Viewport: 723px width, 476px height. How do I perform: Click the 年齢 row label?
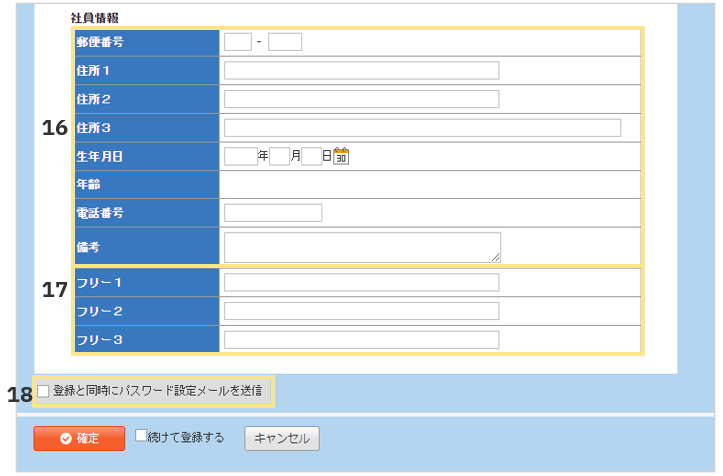point(89,185)
